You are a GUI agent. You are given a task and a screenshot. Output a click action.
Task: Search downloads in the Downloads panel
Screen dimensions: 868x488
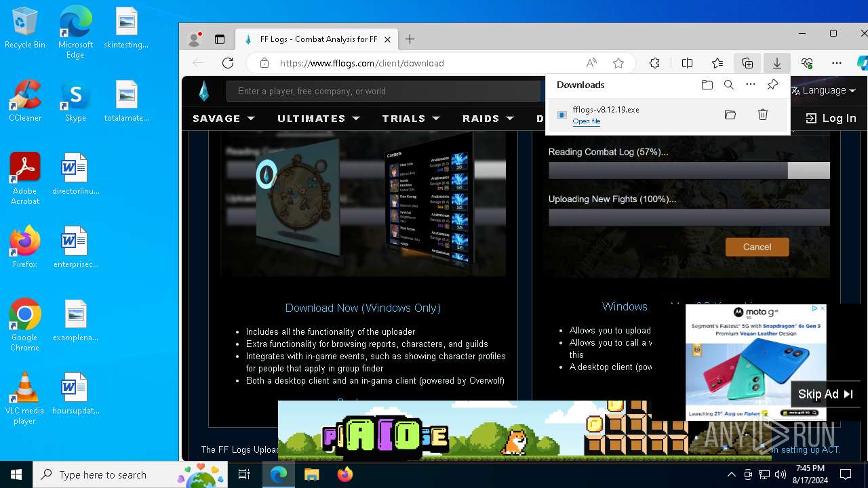729,85
